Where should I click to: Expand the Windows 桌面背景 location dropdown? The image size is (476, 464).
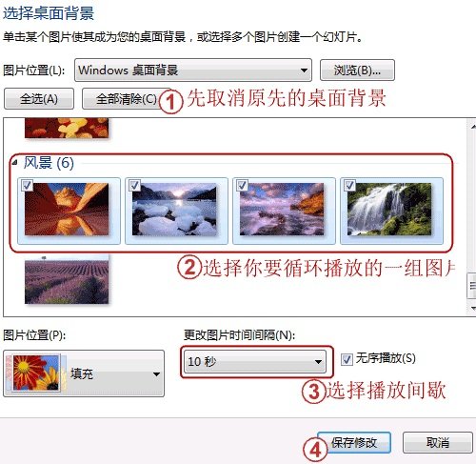[193, 71]
